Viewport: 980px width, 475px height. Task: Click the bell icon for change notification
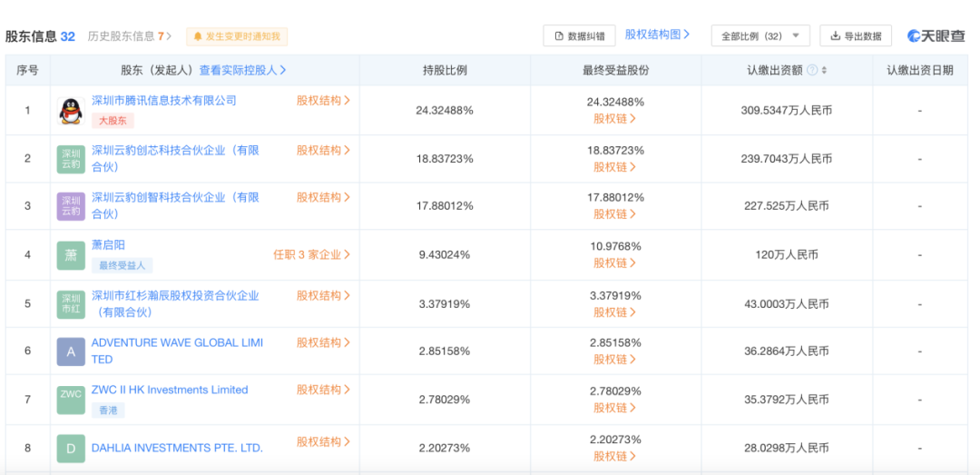pyautogui.click(x=198, y=36)
